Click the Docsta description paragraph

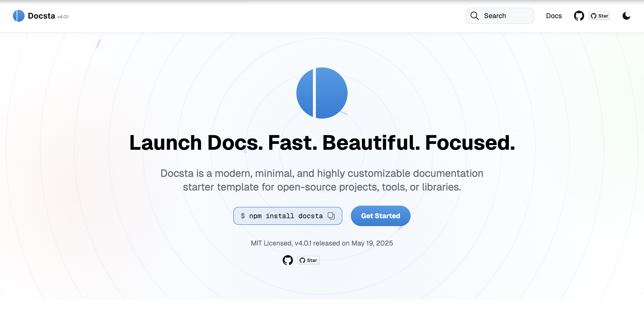tap(322, 180)
